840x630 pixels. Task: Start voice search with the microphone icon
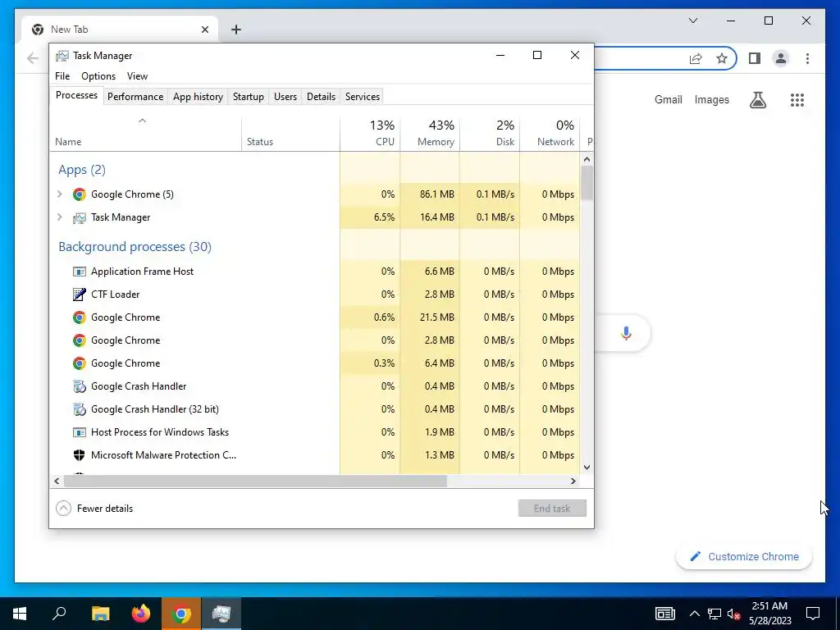[626, 333]
